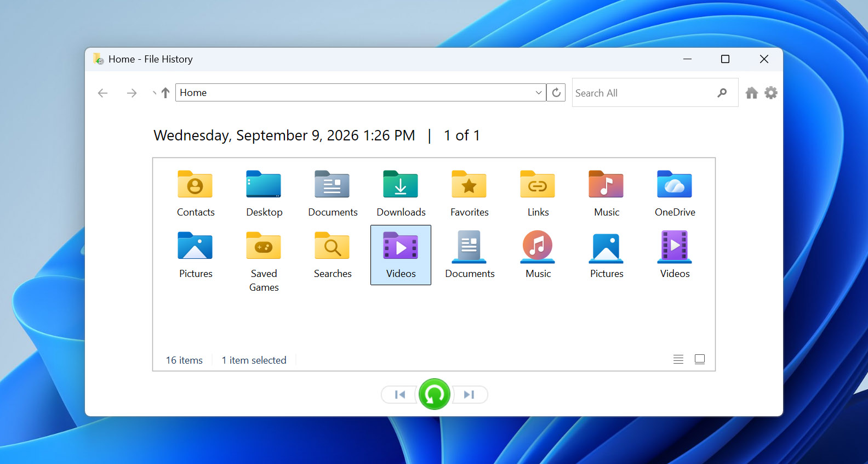The height and width of the screenshot is (464, 868).
Task: Go up one folder level
Action: 165,93
